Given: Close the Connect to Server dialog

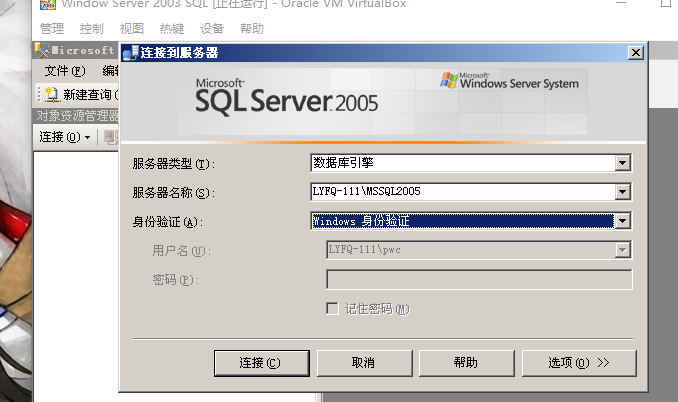Looking at the screenshot, I should point(636,53).
